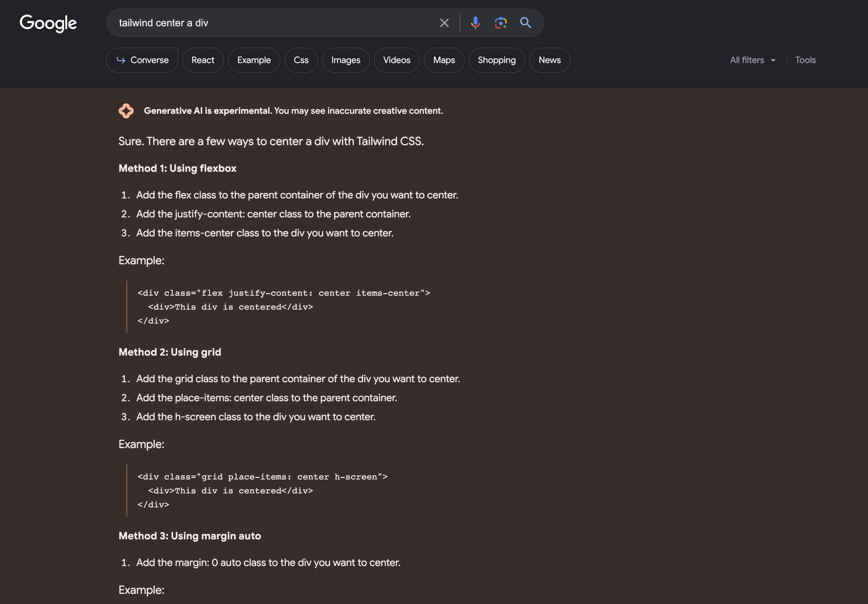Click the grid code line with place-items
Image resolution: width=868 pixels, height=604 pixels.
pyautogui.click(x=262, y=477)
